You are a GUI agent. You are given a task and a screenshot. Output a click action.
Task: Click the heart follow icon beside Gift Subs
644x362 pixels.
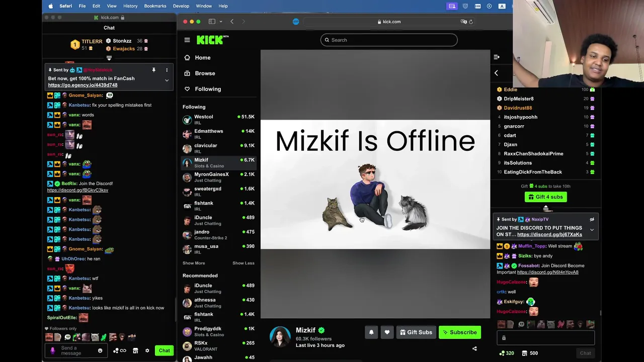click(387, 332)
